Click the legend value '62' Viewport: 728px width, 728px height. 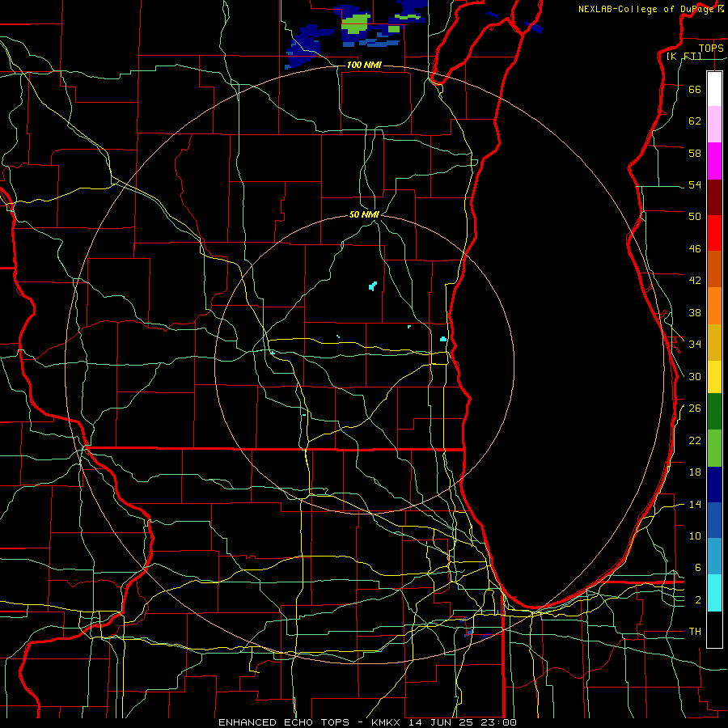(x=695, y=121)
